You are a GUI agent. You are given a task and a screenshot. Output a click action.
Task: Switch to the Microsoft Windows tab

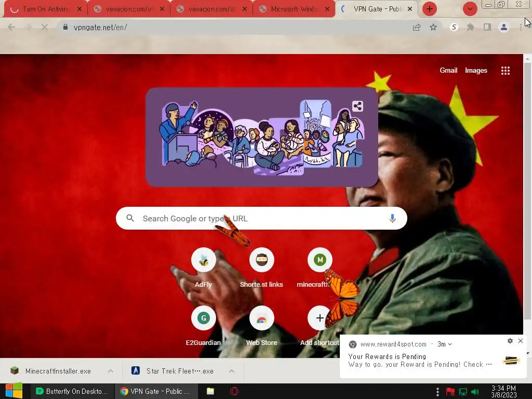pyautogui.click(x=294, y=9)
